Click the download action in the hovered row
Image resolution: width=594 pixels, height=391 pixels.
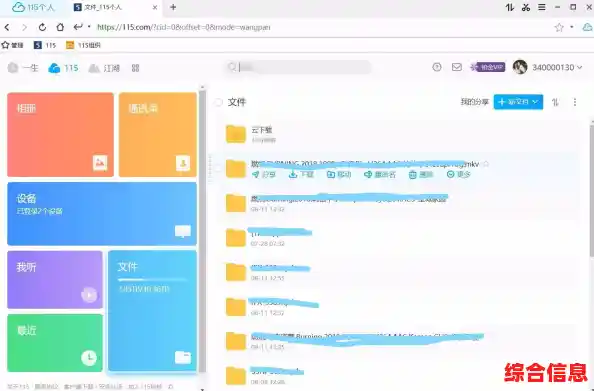pyautogui.click(x=302, y=175)
